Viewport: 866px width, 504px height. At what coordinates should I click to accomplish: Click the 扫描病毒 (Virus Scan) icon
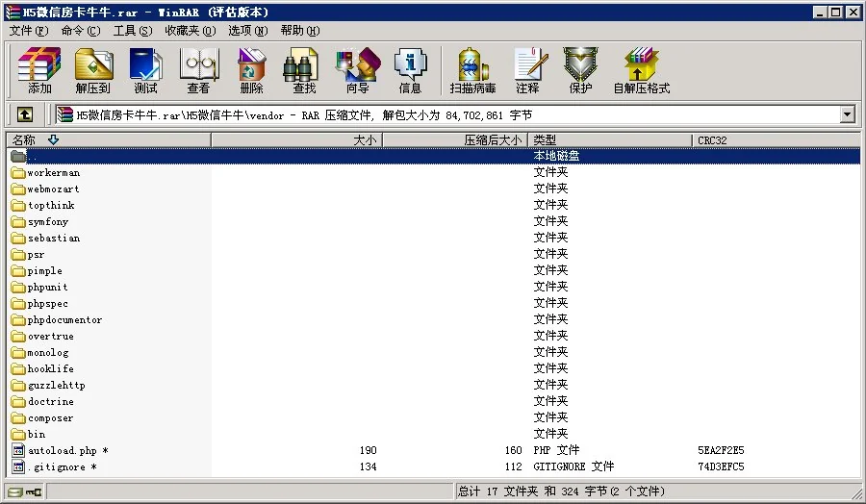point(472,70)
